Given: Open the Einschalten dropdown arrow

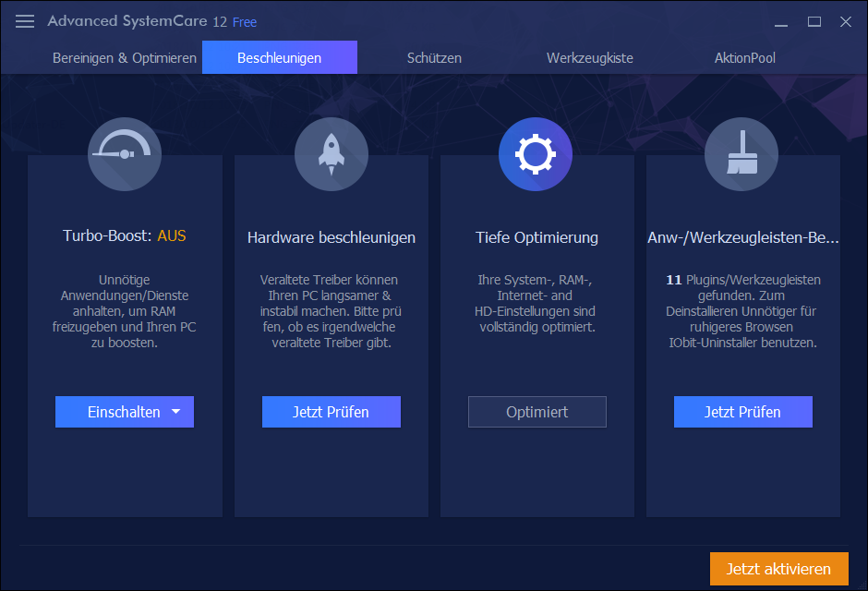Looking at the screenshot, I should pos(176,412).
